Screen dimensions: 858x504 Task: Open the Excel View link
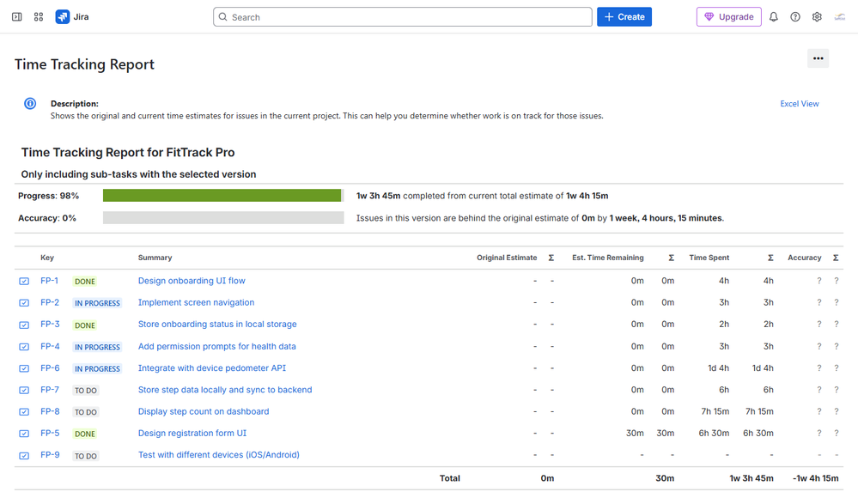coord(799,103)
